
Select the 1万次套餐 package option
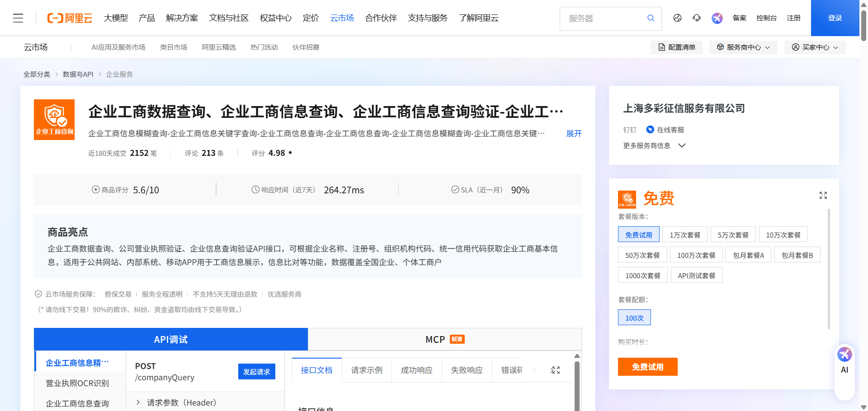click(684, 235)
